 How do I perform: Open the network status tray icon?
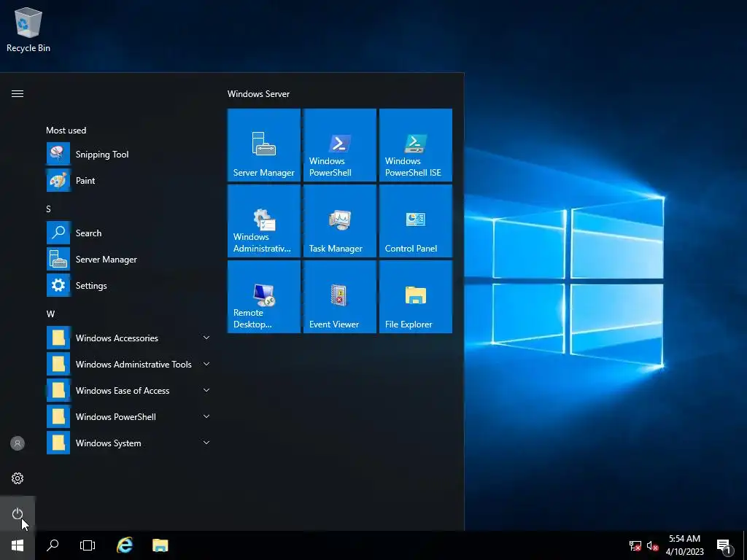635,545
